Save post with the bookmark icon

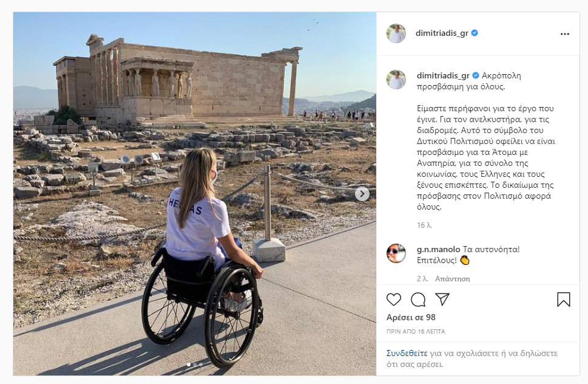[564, 300]
